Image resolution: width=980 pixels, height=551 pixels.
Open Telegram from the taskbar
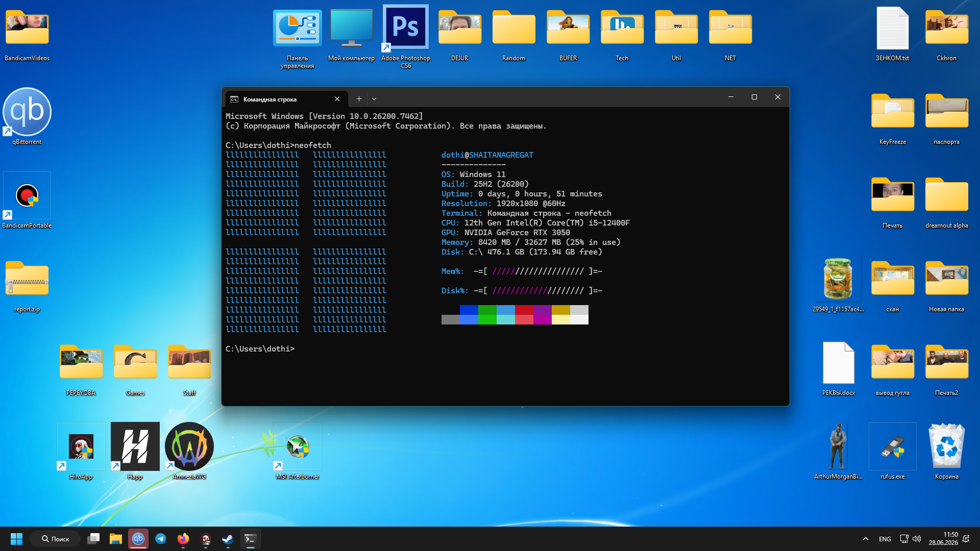pyautogui.click(x=161, y=539)
